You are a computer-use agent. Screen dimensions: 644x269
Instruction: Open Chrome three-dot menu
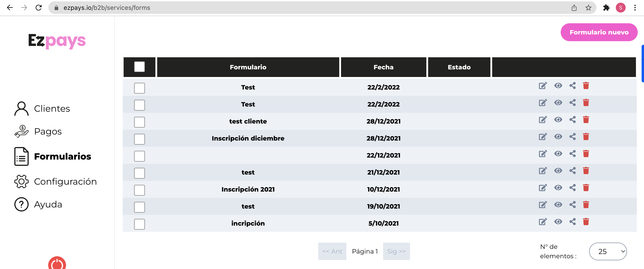pyautogui.click(x=635, y=8)
